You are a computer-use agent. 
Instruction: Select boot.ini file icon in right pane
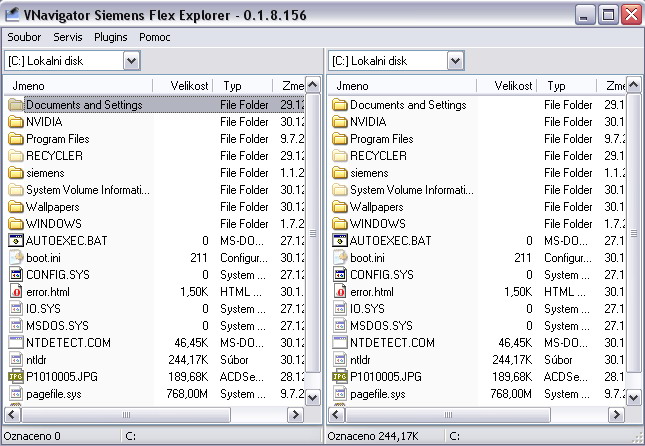tap(340, 258)
